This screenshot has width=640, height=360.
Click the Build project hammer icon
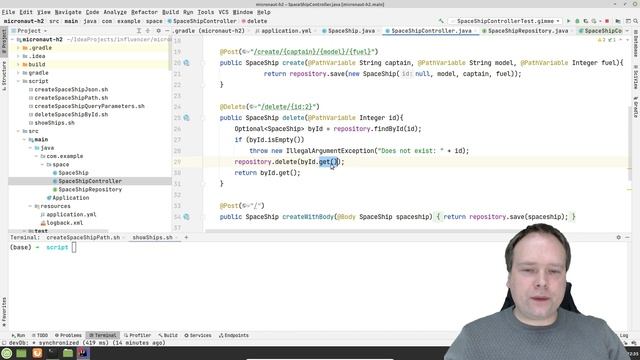(441, 21)
